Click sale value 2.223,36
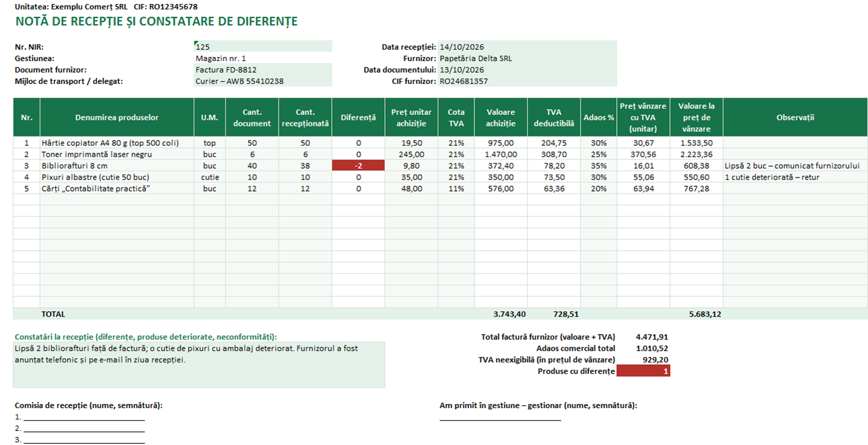 [696, 155]
